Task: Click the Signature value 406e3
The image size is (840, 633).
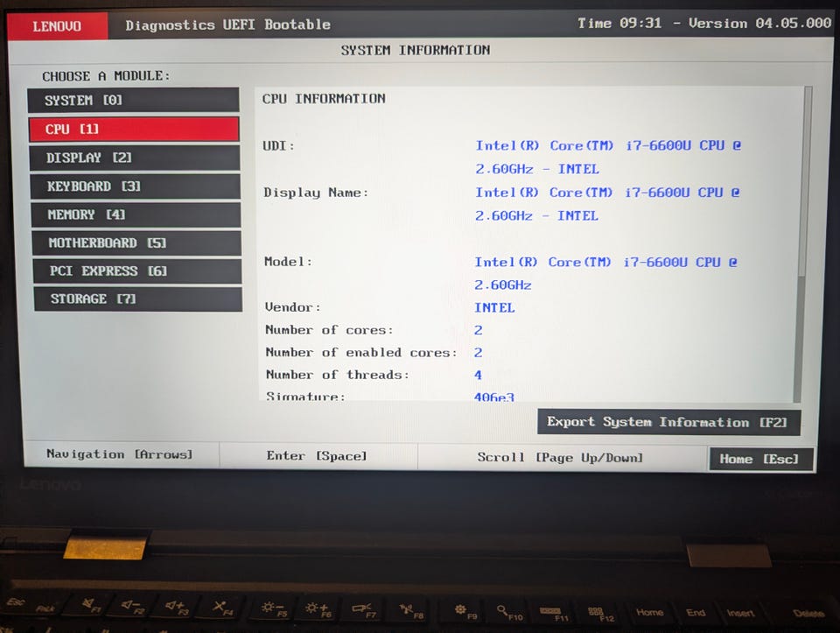Action: click(493, 397)
